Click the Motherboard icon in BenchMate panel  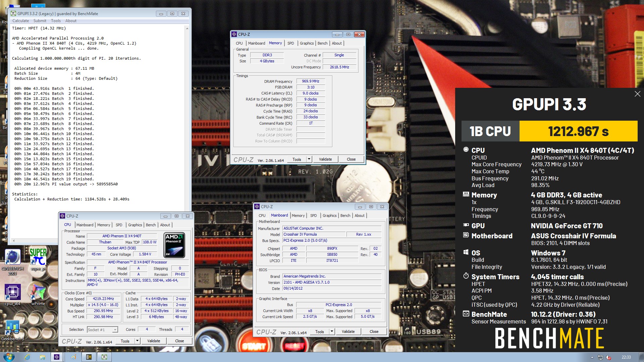coord(466,235)
